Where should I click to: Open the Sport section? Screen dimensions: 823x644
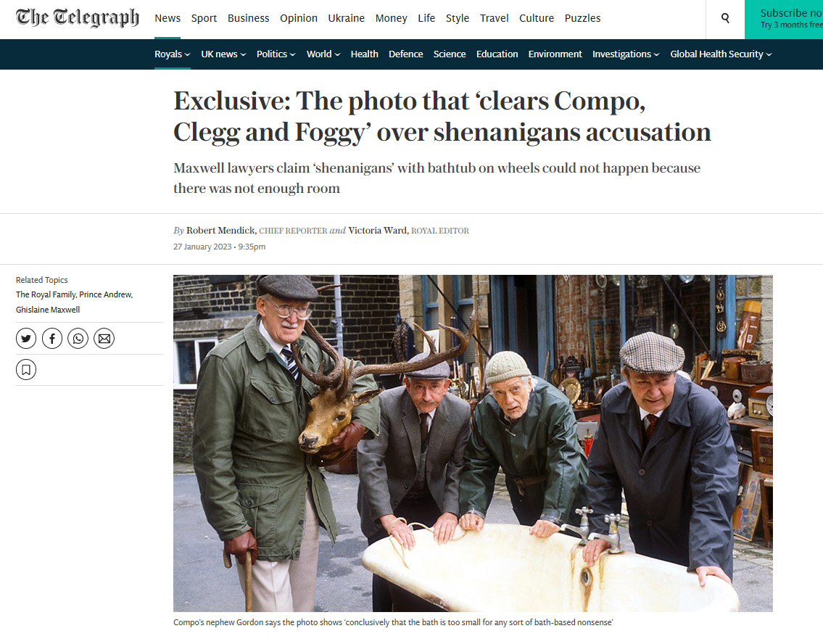204,18
